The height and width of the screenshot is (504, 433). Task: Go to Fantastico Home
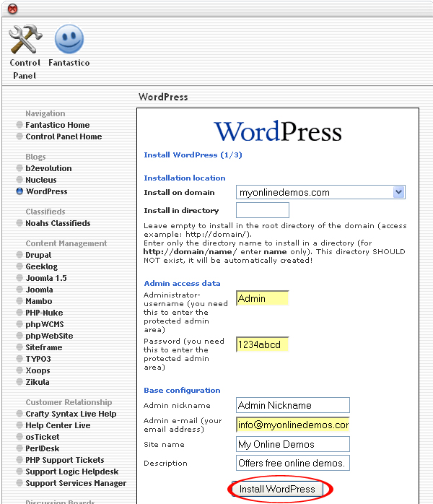coord(58,125)
